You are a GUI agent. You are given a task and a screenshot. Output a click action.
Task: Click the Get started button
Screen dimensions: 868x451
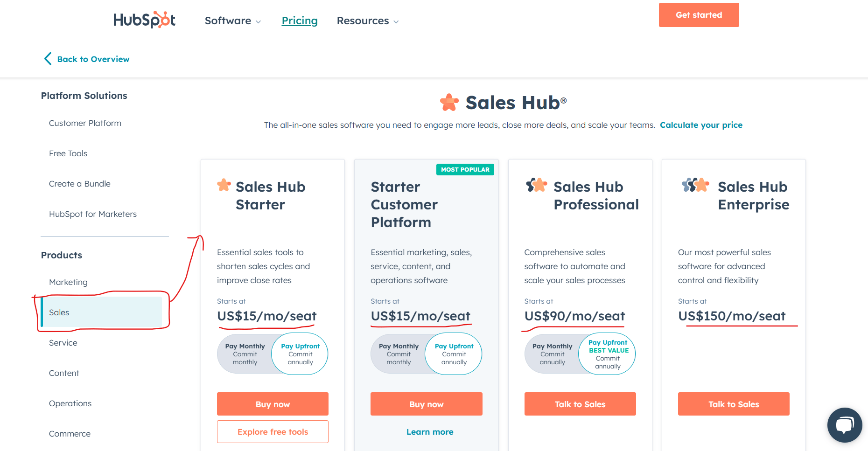pos(699,15)
